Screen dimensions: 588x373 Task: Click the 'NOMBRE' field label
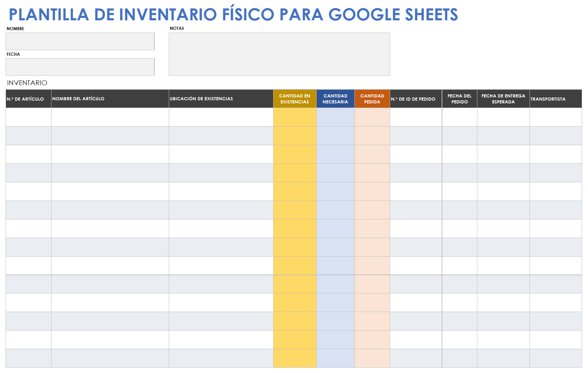(15, 29)
